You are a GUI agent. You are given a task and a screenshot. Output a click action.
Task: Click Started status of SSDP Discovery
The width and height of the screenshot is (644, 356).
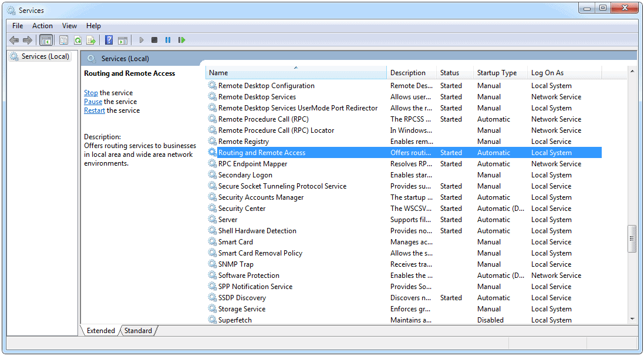click(451, 298)
